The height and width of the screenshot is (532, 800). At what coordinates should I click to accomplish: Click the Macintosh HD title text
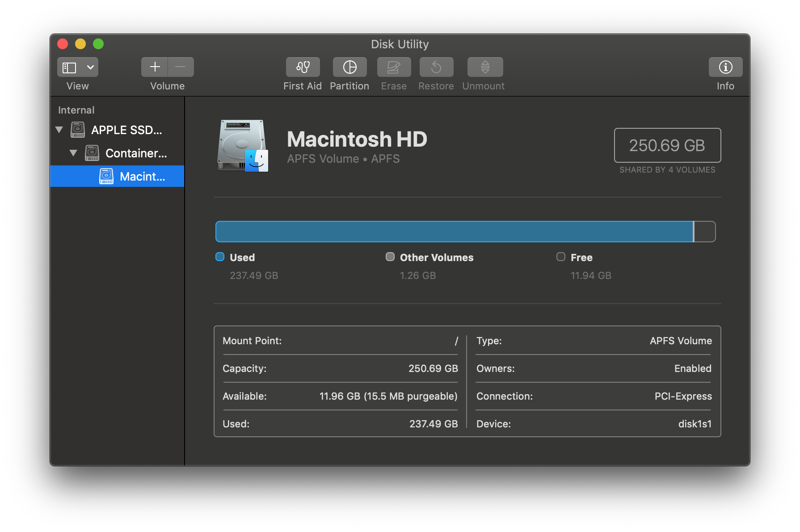[357, 139]
